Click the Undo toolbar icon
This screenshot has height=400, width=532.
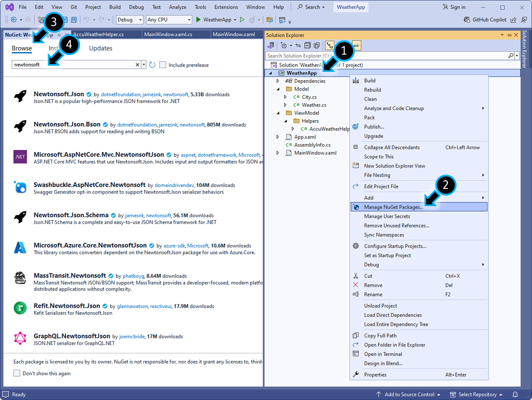click(86, 20)
